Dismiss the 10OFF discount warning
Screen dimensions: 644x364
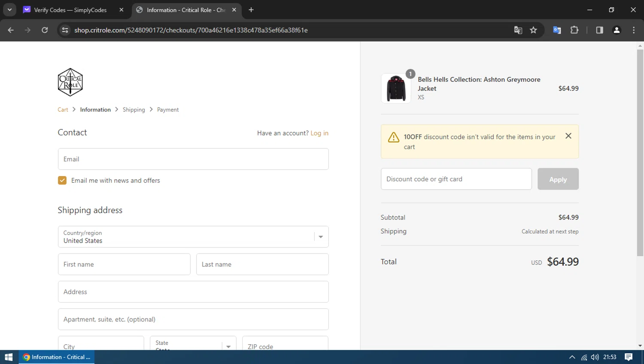(x=568, y=136)
